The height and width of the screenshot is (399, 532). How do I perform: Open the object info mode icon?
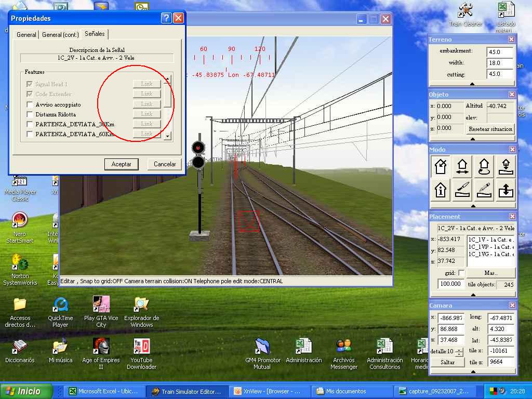click(441, 190)
